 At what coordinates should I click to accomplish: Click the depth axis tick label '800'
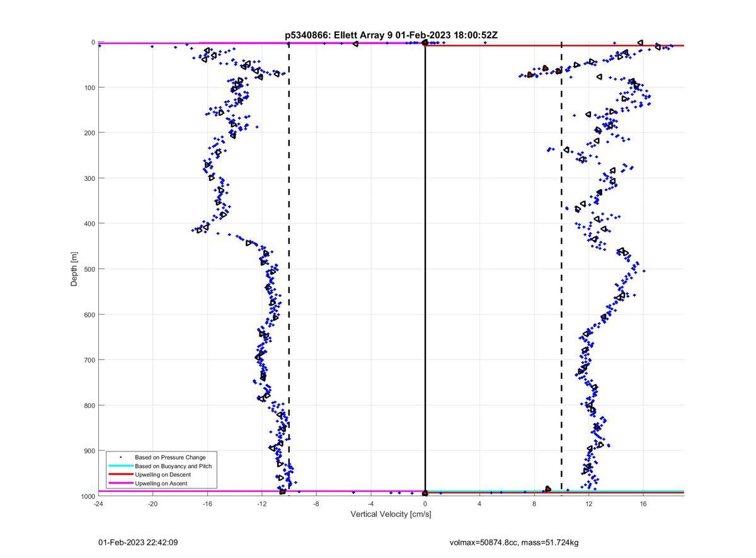coord(89,405)
